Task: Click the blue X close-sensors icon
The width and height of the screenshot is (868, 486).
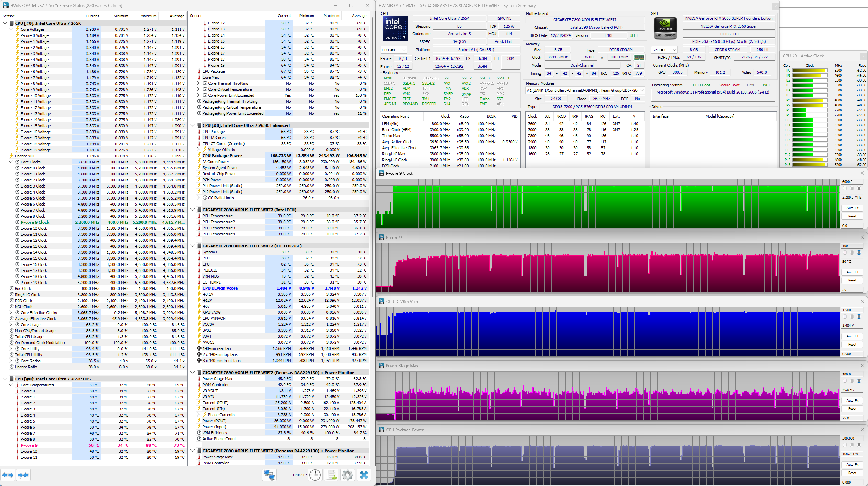Action: [364, 475]
